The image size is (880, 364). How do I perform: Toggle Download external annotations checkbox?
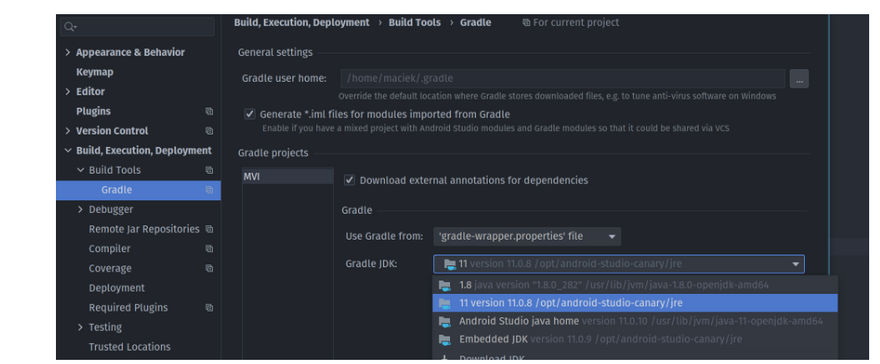click(350, 180)
